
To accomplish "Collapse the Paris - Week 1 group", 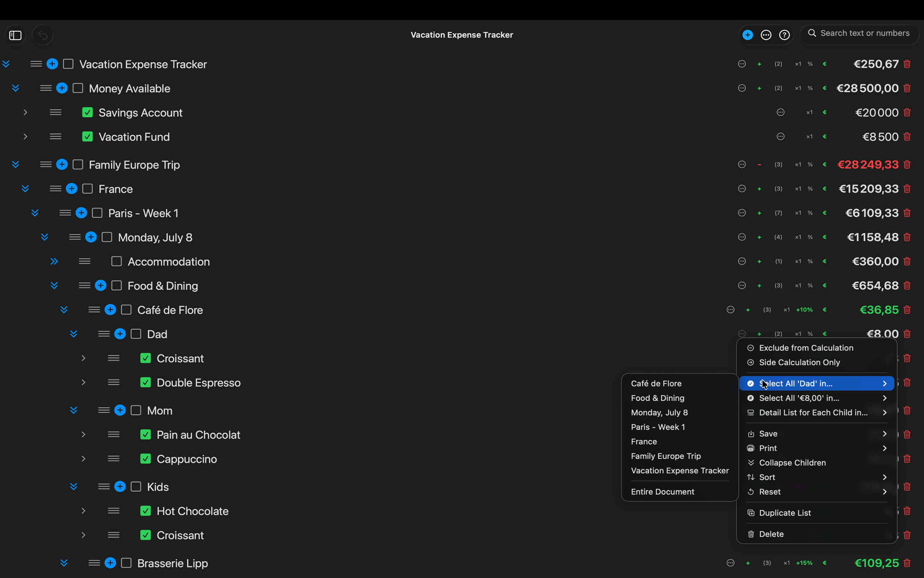I will pyautogui.click(x=35, y=213).
